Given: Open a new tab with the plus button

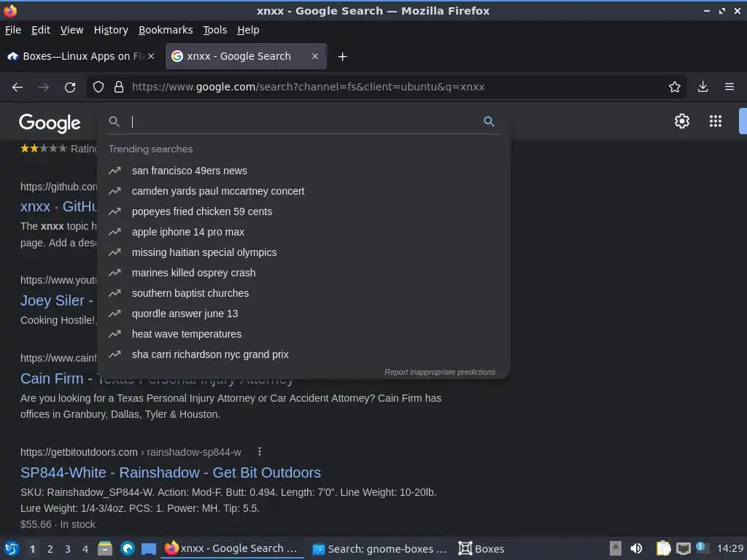Looking at the screenshot, I should (x=343, y=57).
